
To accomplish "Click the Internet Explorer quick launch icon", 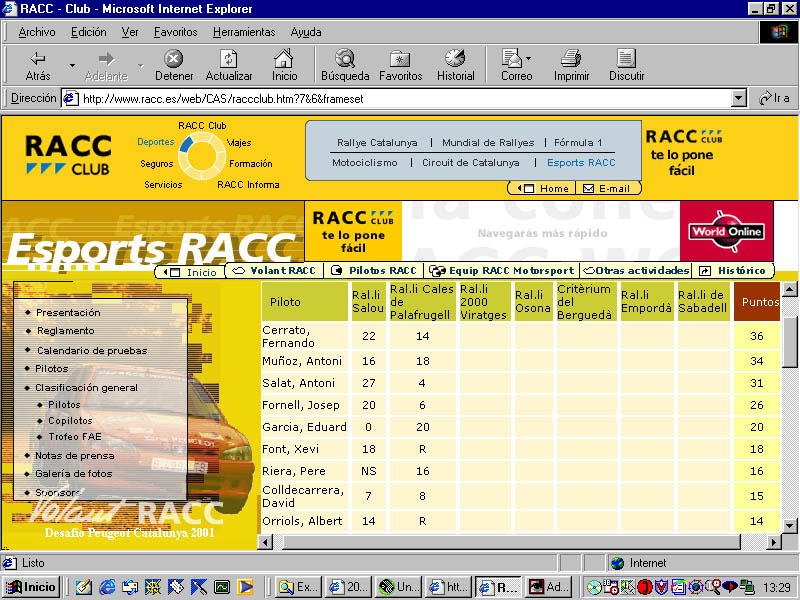I will (x=107, y=587).
